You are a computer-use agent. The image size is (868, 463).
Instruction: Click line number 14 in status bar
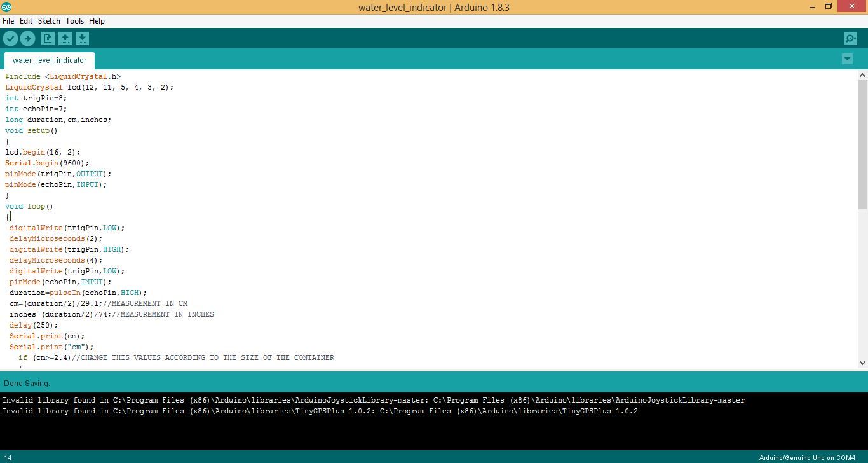[8, 458]
